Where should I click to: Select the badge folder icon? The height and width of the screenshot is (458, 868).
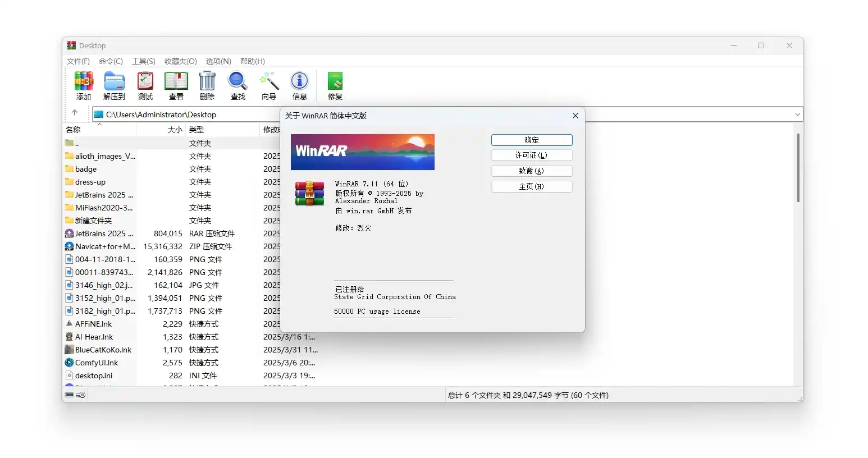coord(70,169)
